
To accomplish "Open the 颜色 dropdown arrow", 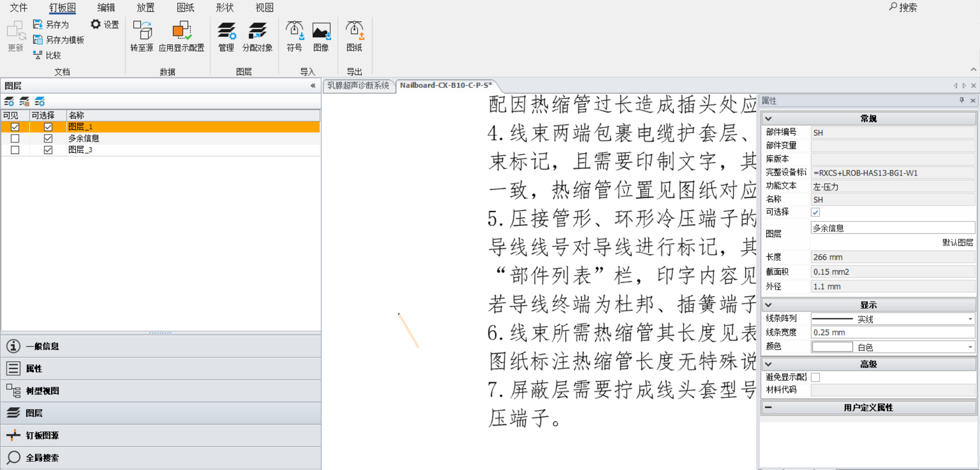I will 970,347.
